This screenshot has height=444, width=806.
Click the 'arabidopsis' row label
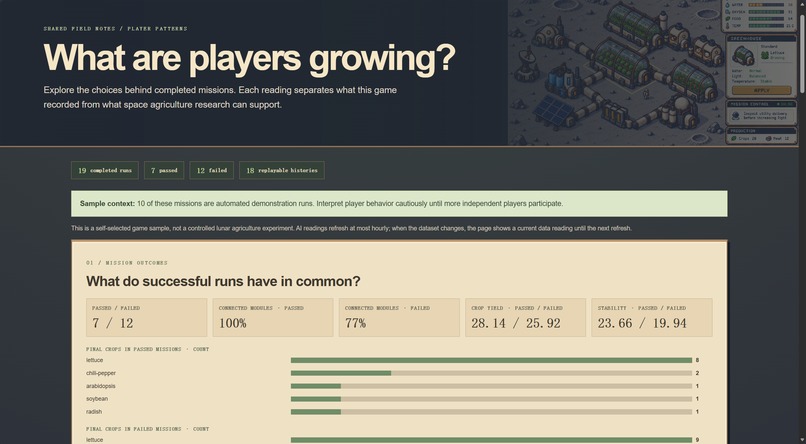tap(101, 386)
